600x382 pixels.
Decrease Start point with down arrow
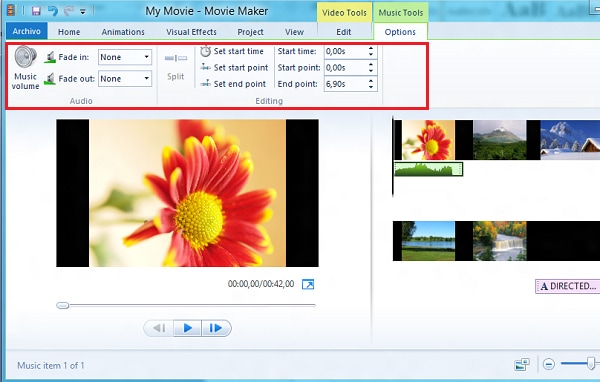(x=371, y=70)
